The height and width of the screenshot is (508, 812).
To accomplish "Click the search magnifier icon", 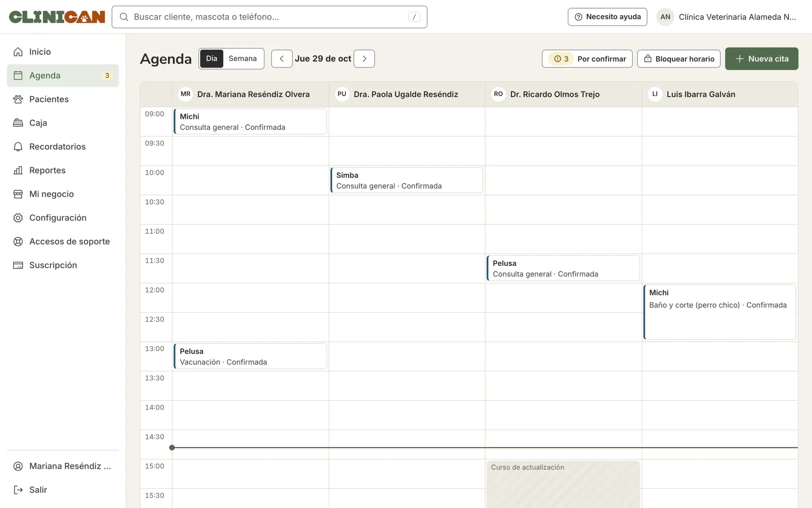I will coord(124,17).
